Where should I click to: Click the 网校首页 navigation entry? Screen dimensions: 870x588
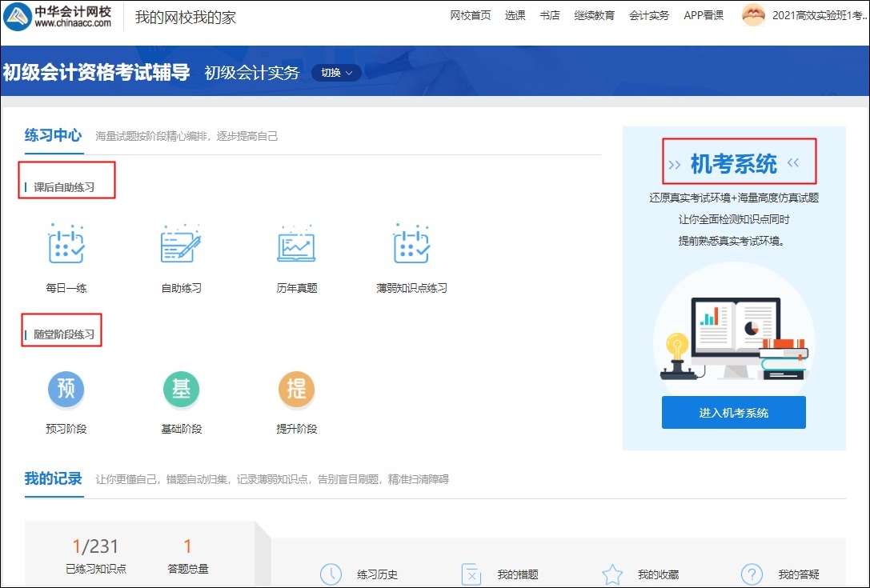click(470, 15)
